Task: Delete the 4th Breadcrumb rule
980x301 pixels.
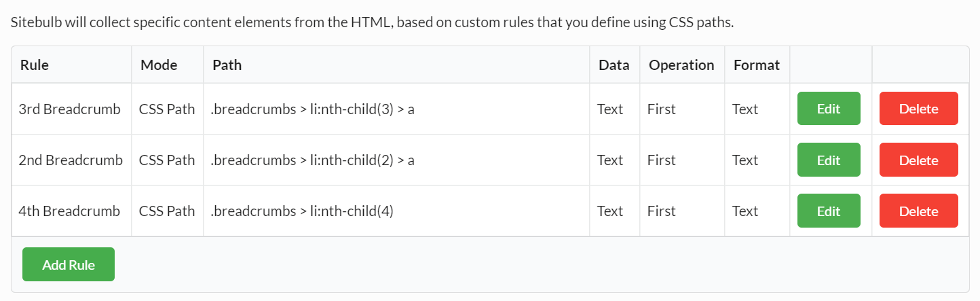Action: point(918,211)
